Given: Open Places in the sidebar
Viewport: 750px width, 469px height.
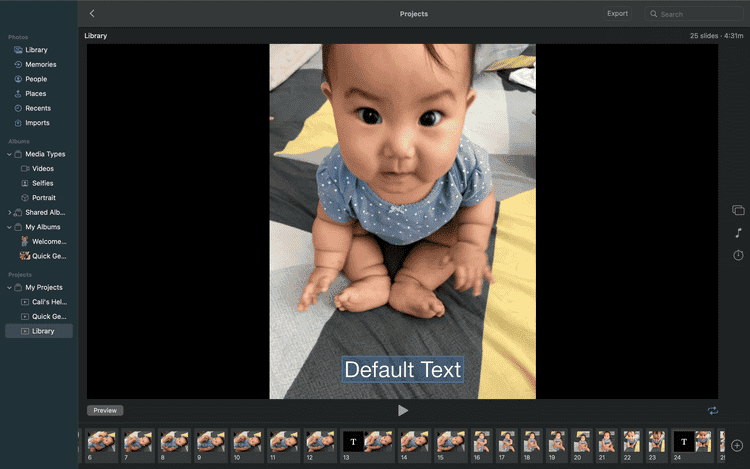Looking at the screenshot, I should tap(35, 94).
